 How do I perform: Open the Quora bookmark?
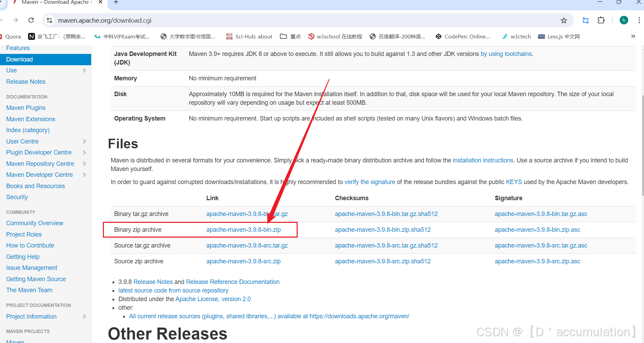10,36
